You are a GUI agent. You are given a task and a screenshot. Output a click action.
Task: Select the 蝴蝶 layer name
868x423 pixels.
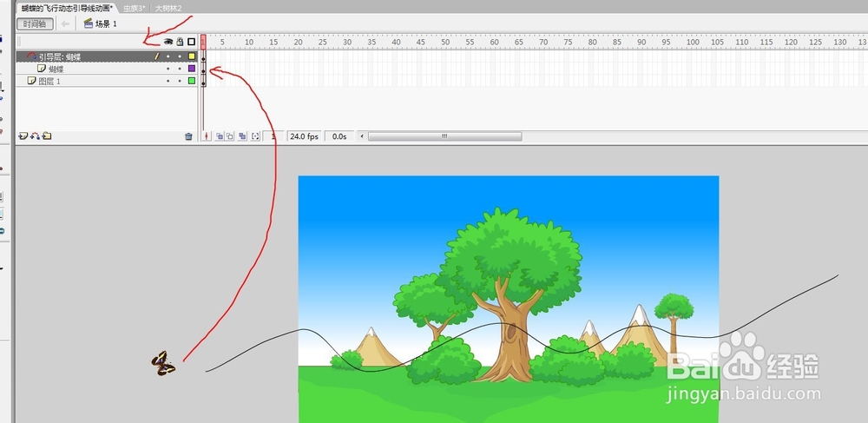click(x=56, y=69)
